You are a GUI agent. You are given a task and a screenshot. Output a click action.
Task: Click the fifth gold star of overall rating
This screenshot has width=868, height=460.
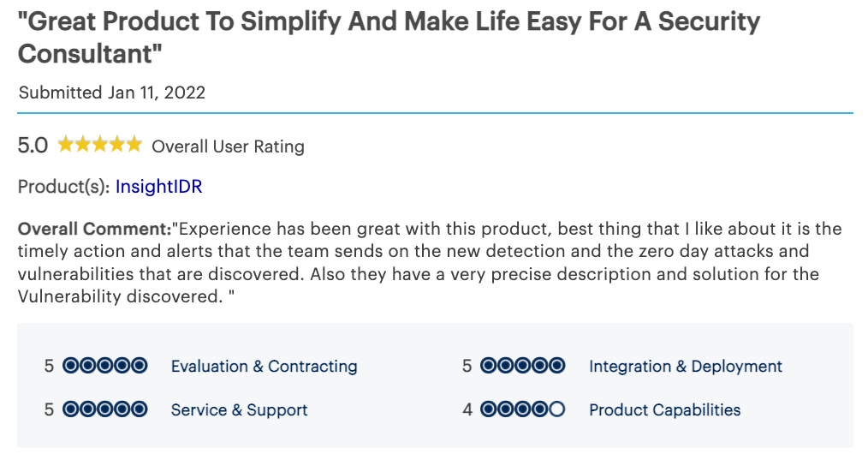point(134,145)
